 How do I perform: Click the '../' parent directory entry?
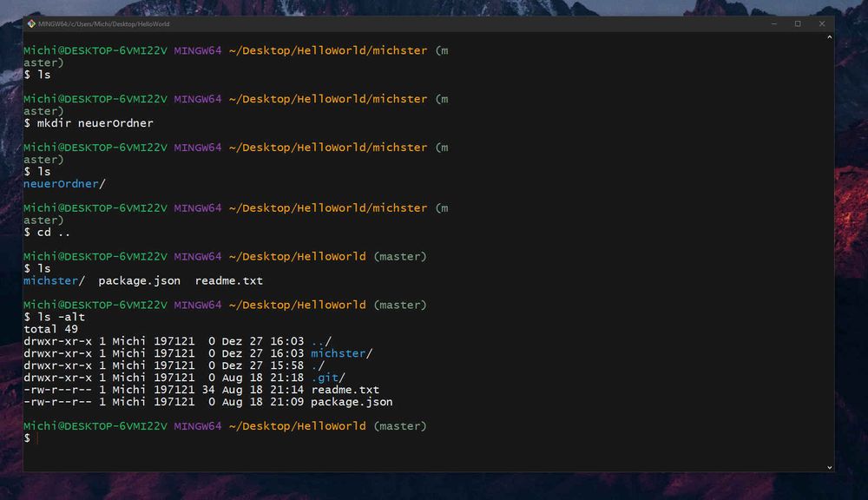321,341
